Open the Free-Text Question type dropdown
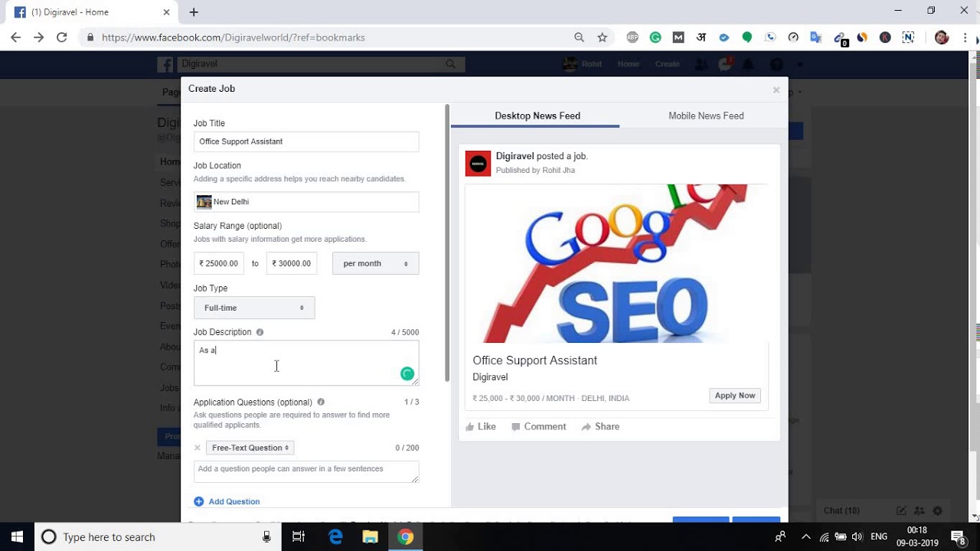 250,448
